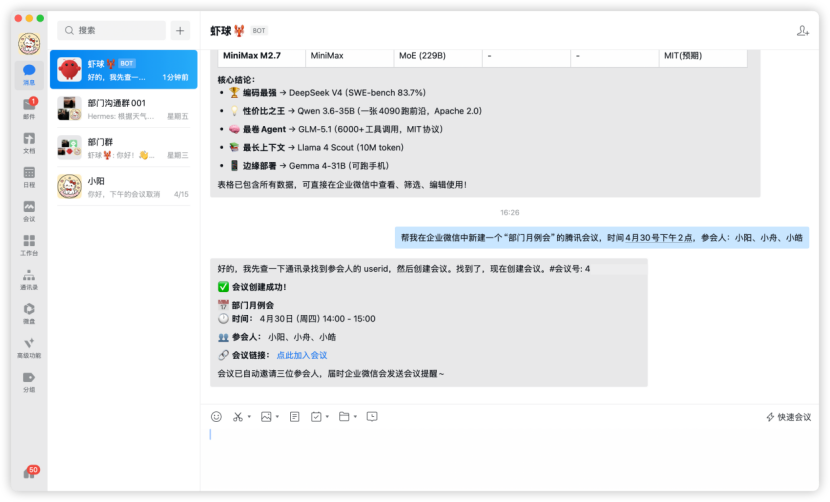Click the plus button beside search
830x502 pixels.
tap(180, 31)
